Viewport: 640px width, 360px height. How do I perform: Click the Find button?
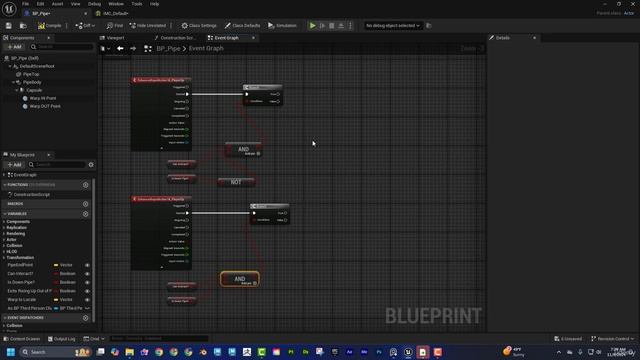click(115, 26)
